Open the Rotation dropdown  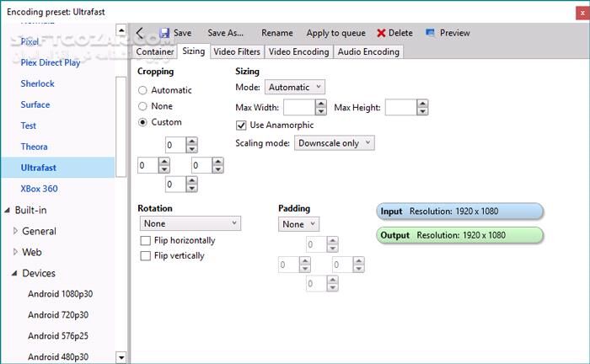pyautogui.click(x=190, y=223)
